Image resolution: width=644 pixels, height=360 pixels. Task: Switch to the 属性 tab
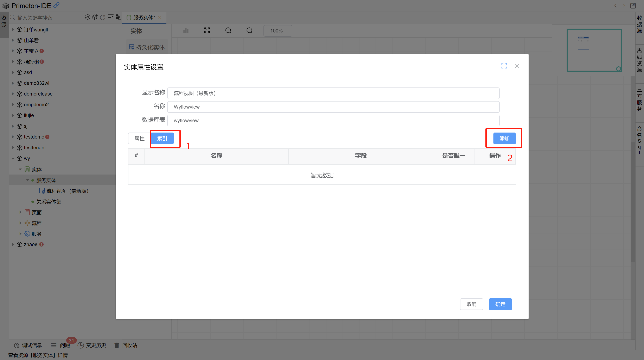click(x=140, y=139)
